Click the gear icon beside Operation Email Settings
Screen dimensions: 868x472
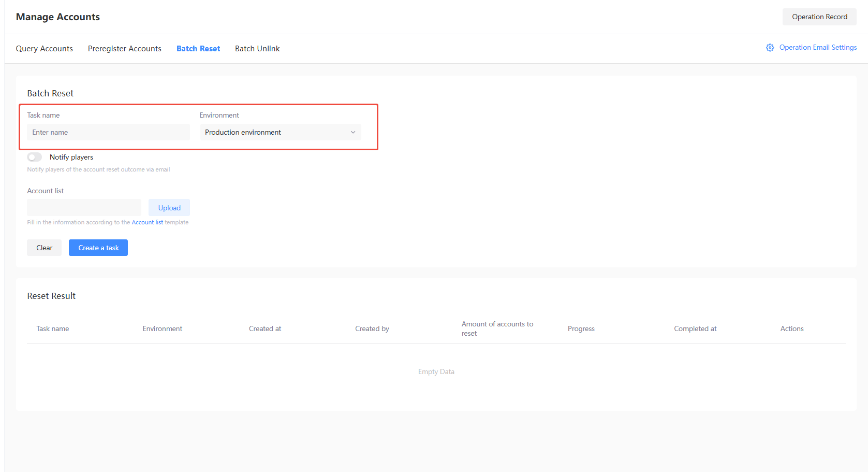point(770,48)
